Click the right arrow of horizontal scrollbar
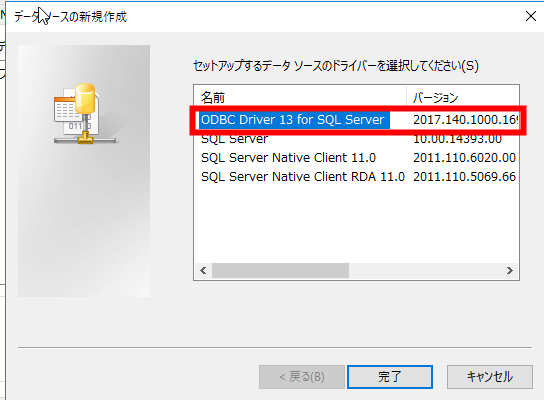The height and width of the screenshot is (400, 544). [x=510, y=271]
